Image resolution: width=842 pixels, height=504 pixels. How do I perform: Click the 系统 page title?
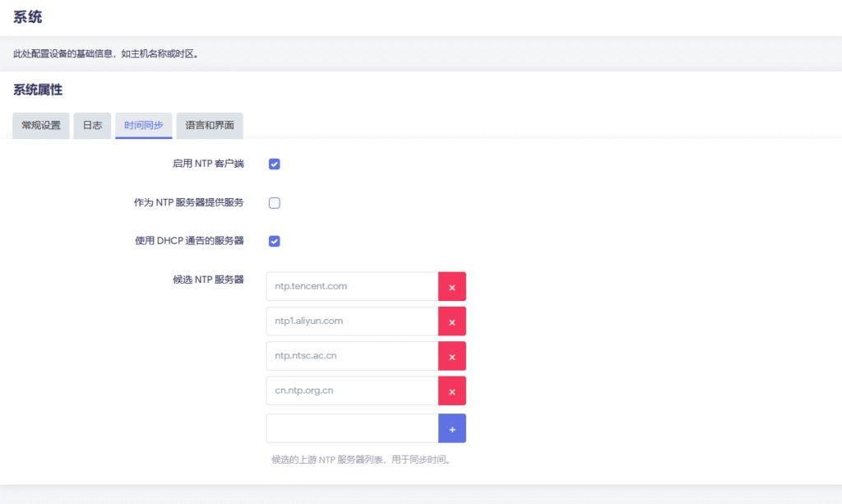[x=27, y=17]
